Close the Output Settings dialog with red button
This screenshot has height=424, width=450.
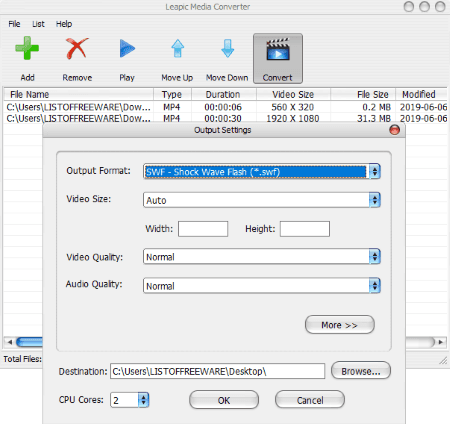395,130
